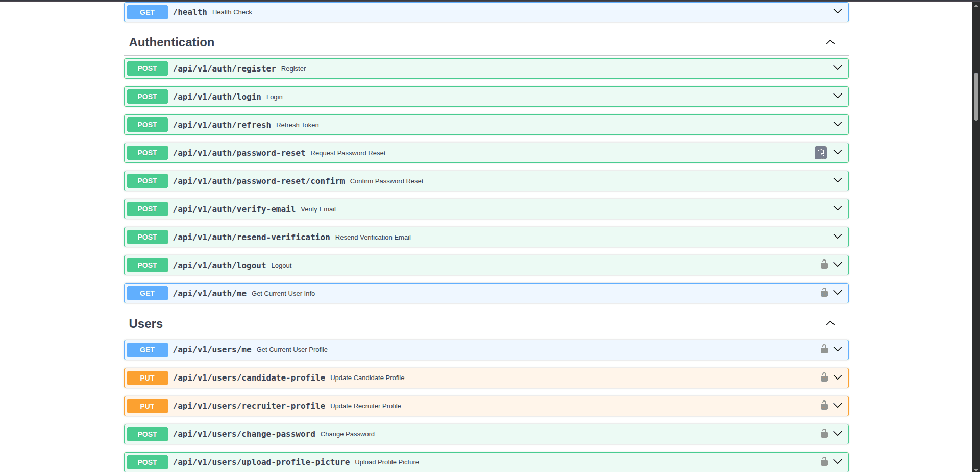Collapse the Authentication section
The width and height of the screenshot is (980, 472).
pos(830,42)
